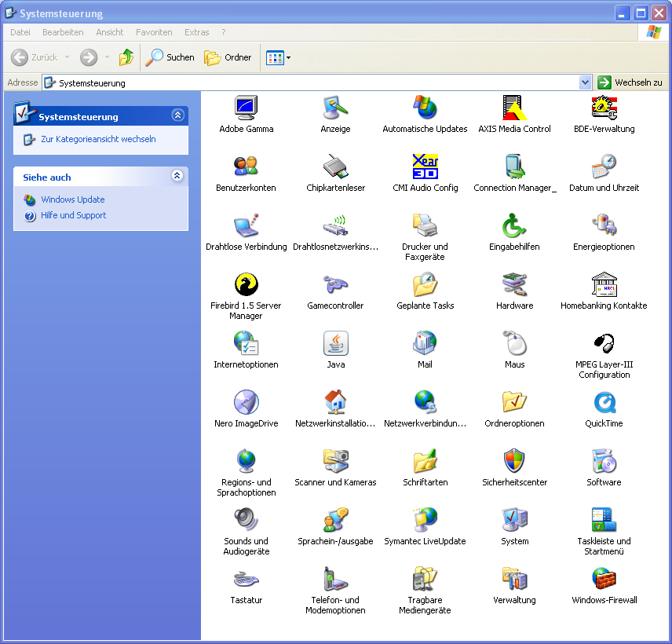This screenshot has height=644, width=672.
Task: Open the Ansicht menu
Action: (x=110, y=32)
